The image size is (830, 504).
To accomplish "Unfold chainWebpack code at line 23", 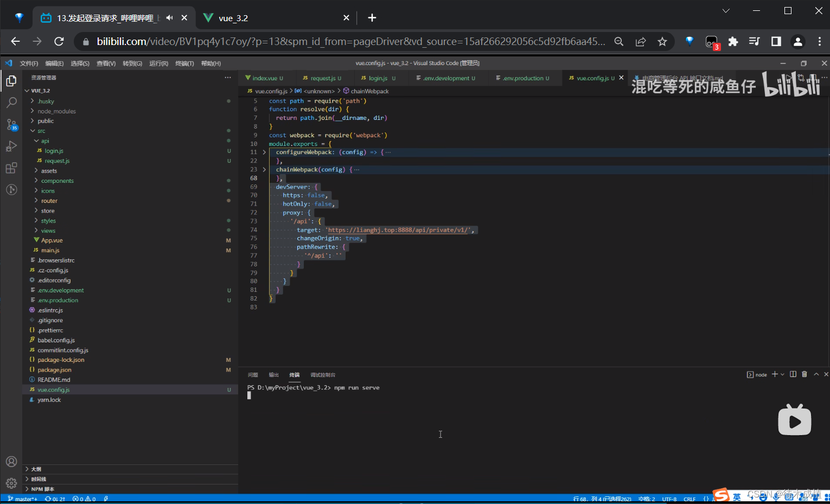I will (x=264, y=170).
